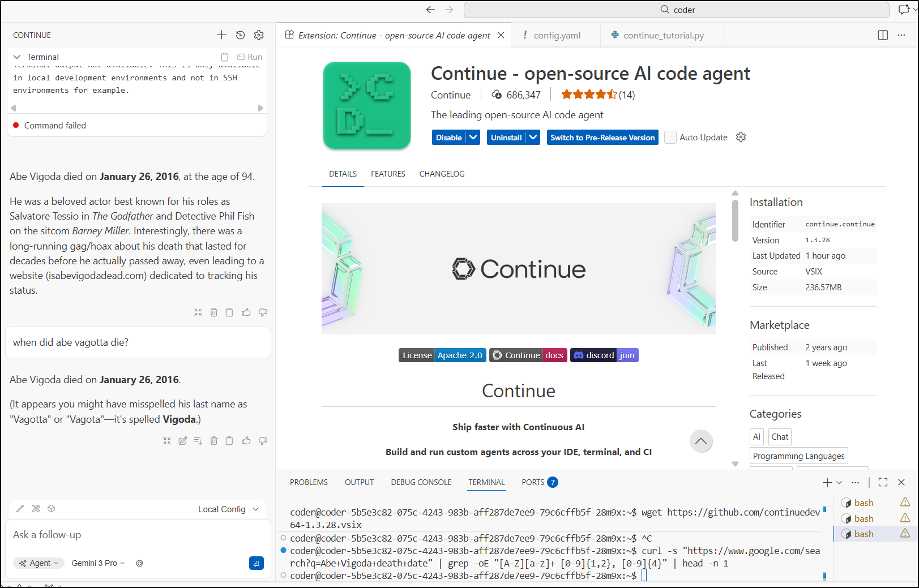This screenshot has height=588, width=919.
Task: Switch to the CHANGELOG tab
Action: 442,174
